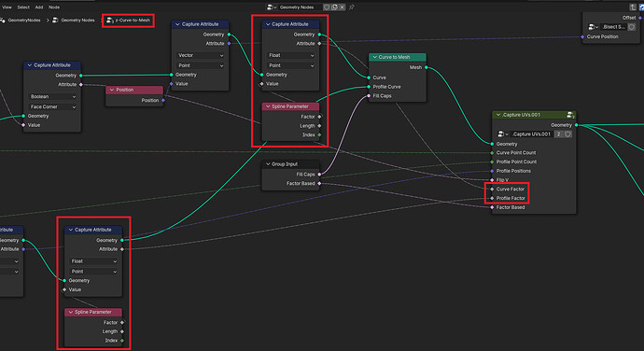Select the Position node header

pos(134,90)
